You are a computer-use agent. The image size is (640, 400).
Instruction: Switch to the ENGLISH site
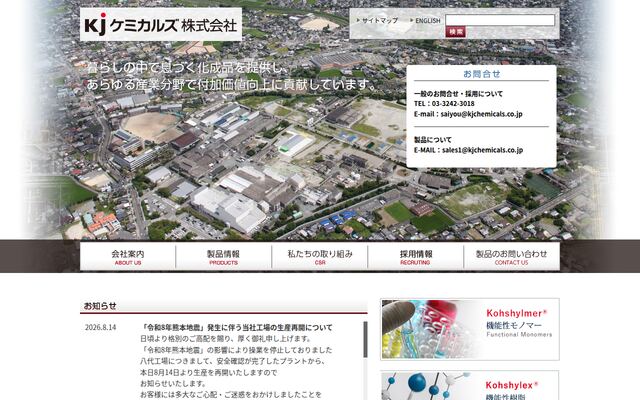click(427, 20)
